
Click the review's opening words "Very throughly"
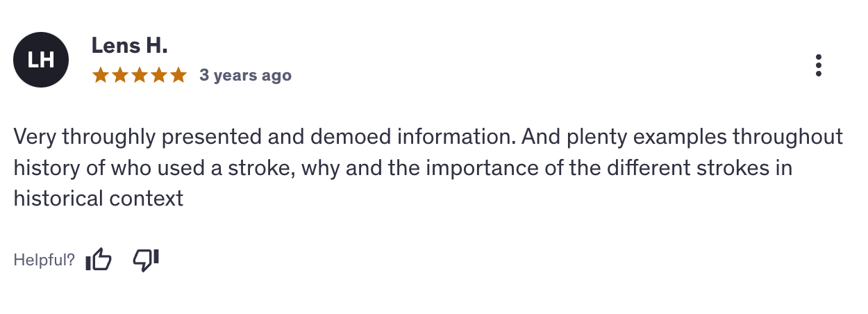point(85,136)
